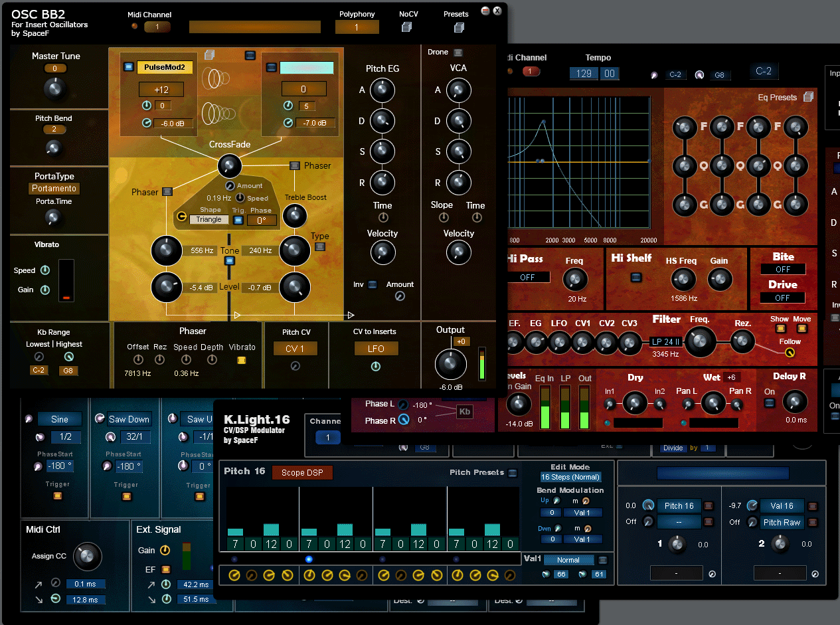Click the Kb button beside Phase L
The height and width of the screenshot is (625, 840).
tap(465, 412)
